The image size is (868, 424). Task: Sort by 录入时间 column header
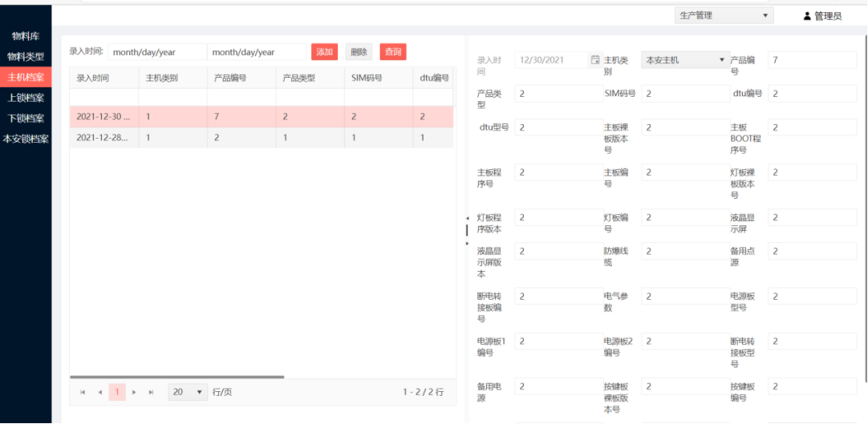click(x=104, y=78)
